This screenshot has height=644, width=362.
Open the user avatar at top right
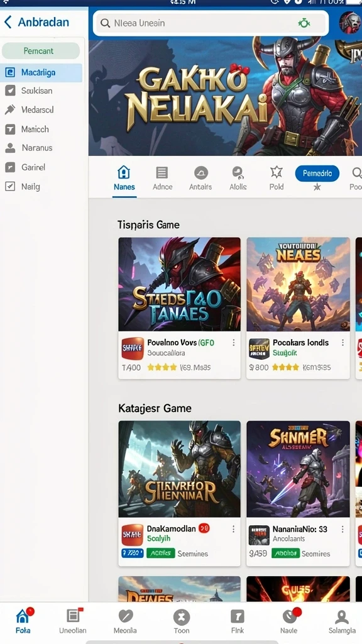pyautogui.click(x=350, y=23)
